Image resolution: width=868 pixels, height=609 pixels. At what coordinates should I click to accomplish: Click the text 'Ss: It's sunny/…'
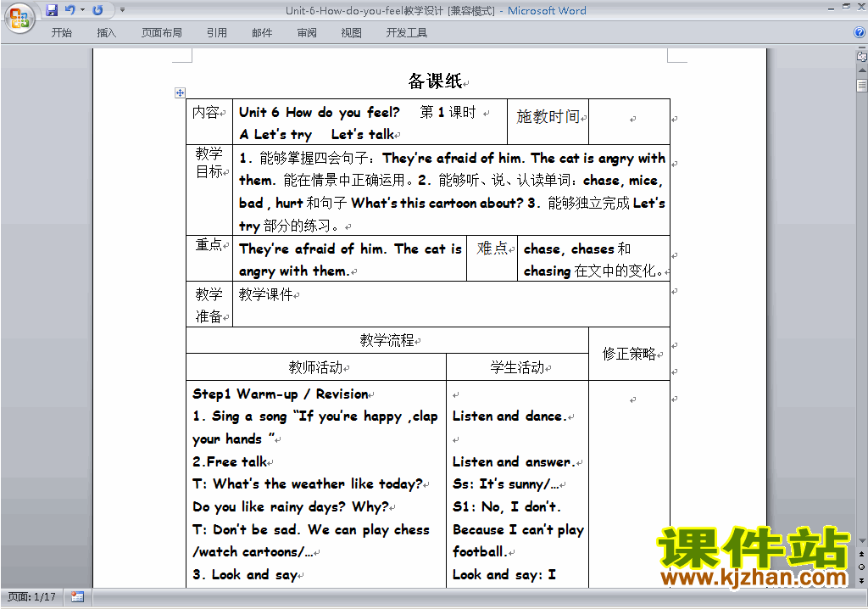click(505, 483)
